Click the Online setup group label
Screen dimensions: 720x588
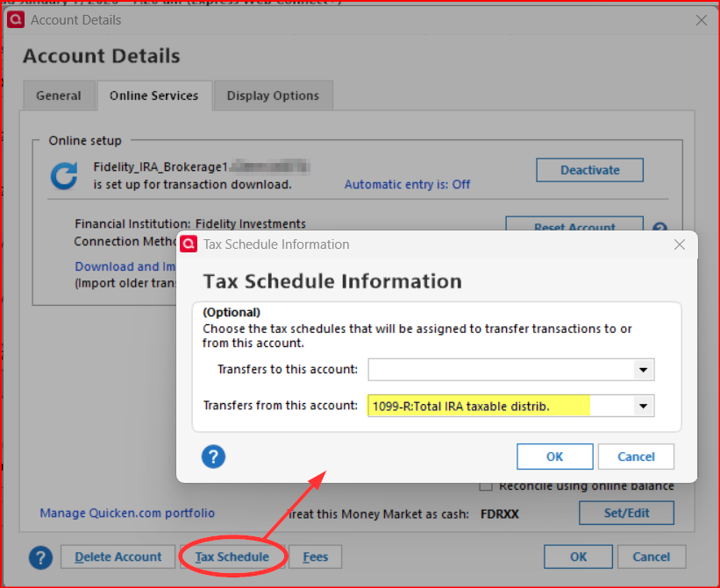point(85,140)
